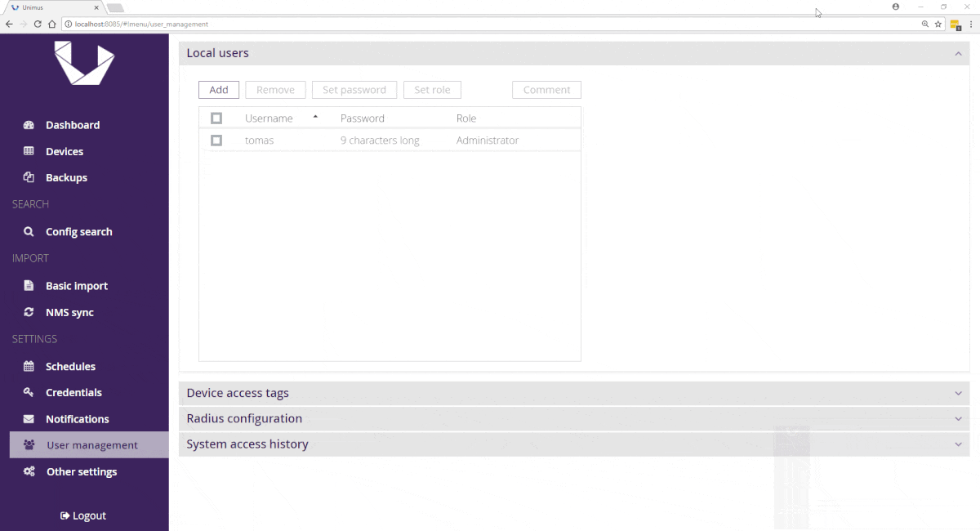980x531 pixels.
Task: Check the box for user tomas
Action: 216,141
